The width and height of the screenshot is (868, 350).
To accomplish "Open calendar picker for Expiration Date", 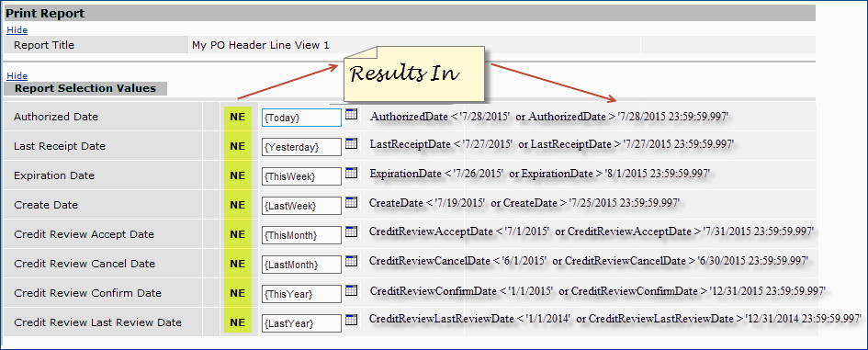I will [351, 173].
